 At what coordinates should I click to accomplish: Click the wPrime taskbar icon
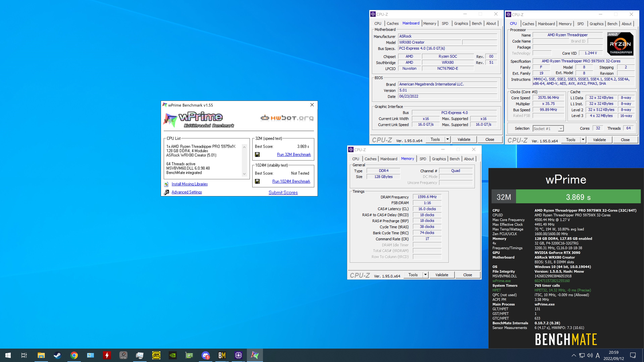tap(255, 355)
